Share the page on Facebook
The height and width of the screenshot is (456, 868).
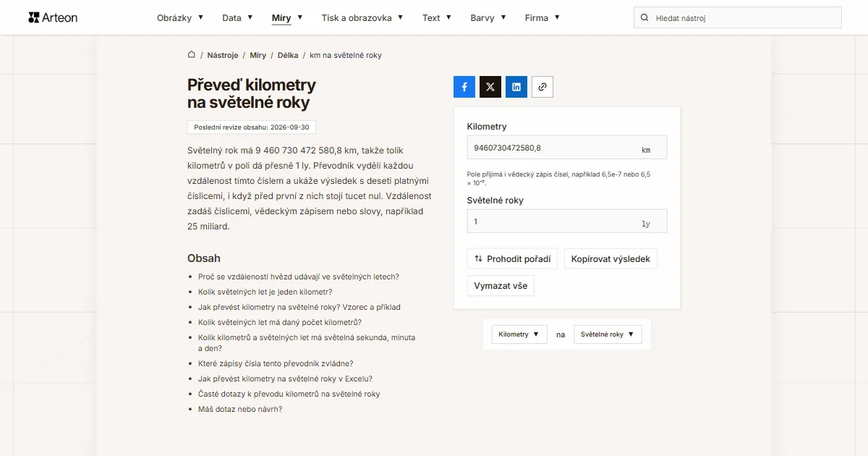pyautogui.click(x=464, y=87)
